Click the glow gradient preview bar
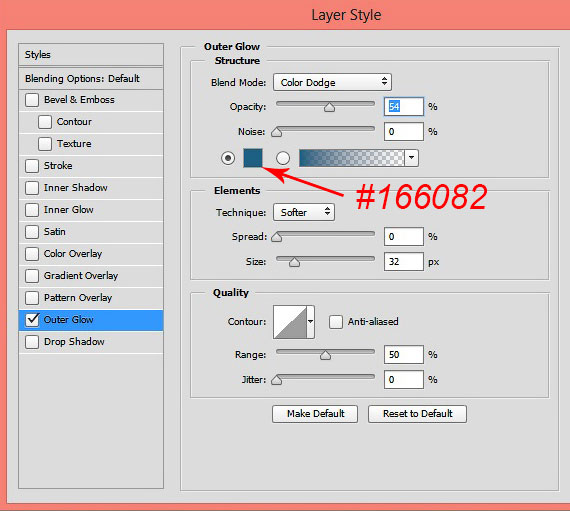This screenshot has width=570, height=511. (x=352, y=158)
